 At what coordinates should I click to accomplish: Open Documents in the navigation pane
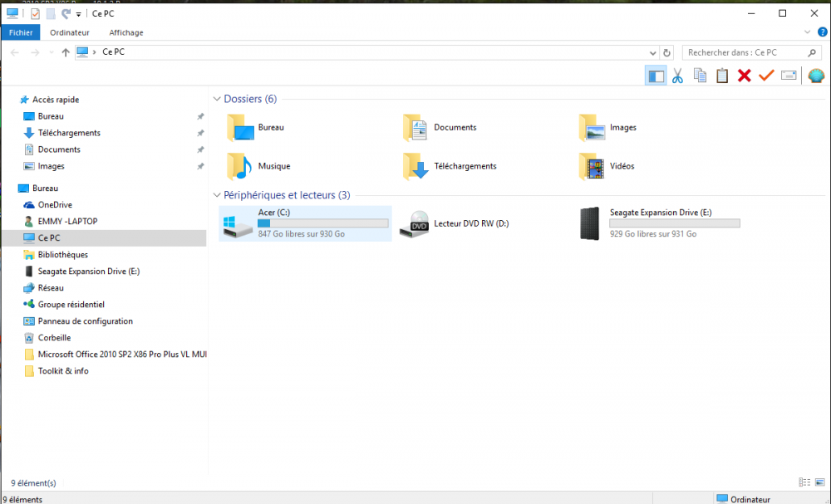point(59,149)
